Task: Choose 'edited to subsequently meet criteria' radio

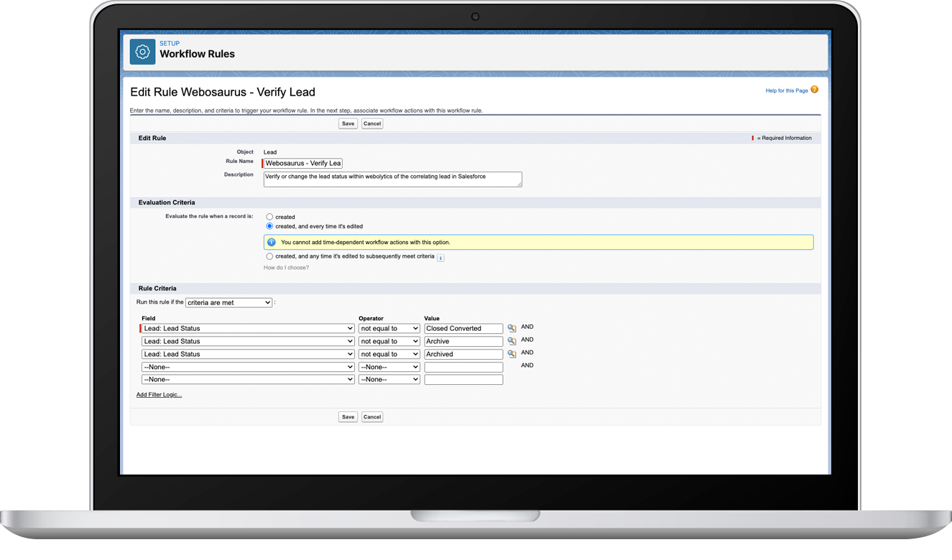Action: pyautogui.click(x=269, y=256)
